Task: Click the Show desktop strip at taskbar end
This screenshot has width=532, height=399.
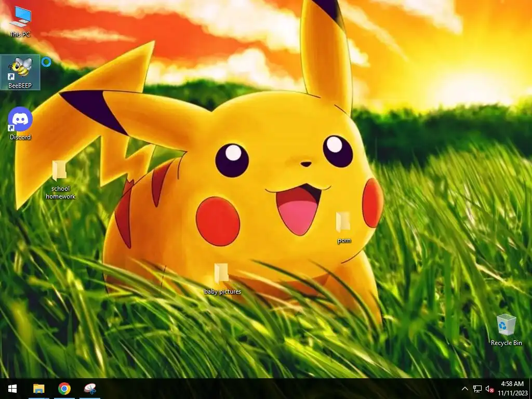Action: (x=530, y=389)
